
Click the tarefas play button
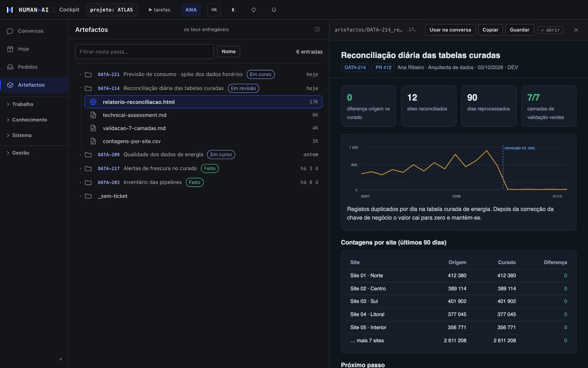pos(159,10)
